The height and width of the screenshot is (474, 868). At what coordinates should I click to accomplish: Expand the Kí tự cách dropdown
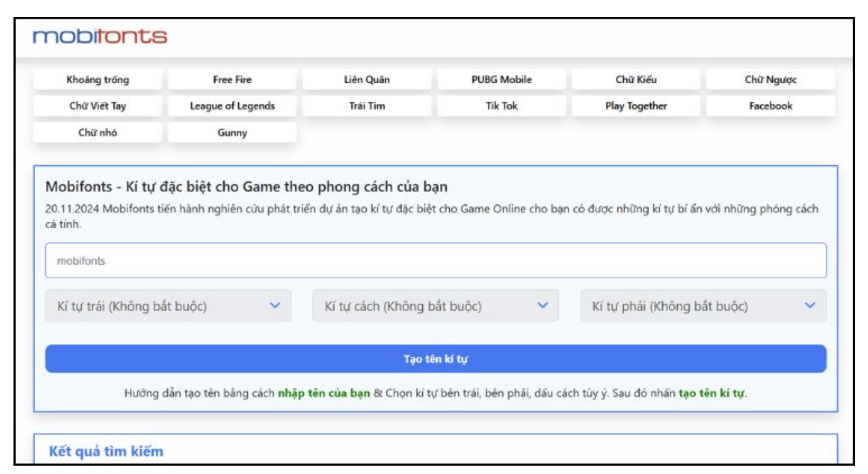(x=435, y=306)
